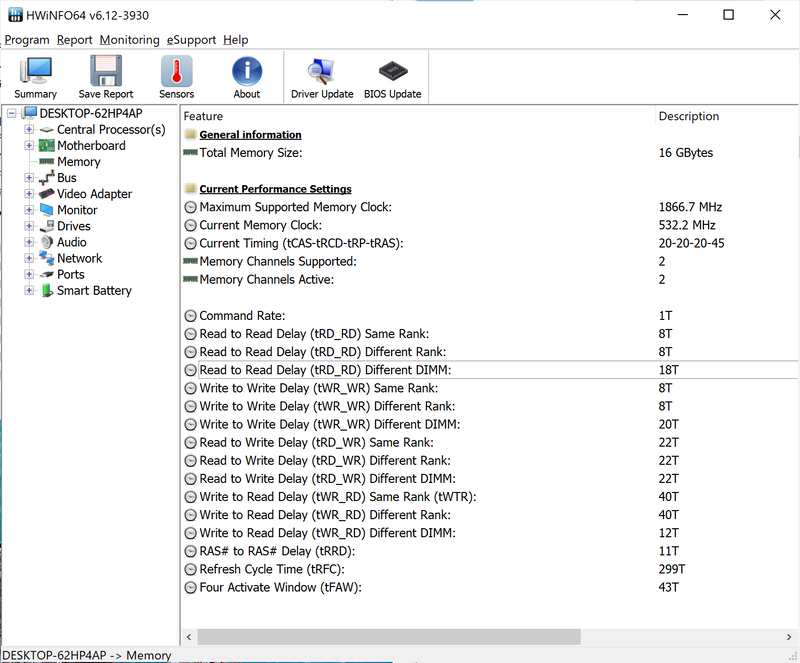Click the memory icon beside Total Memory Size
The image size is (800, 663).
(190, 152)
